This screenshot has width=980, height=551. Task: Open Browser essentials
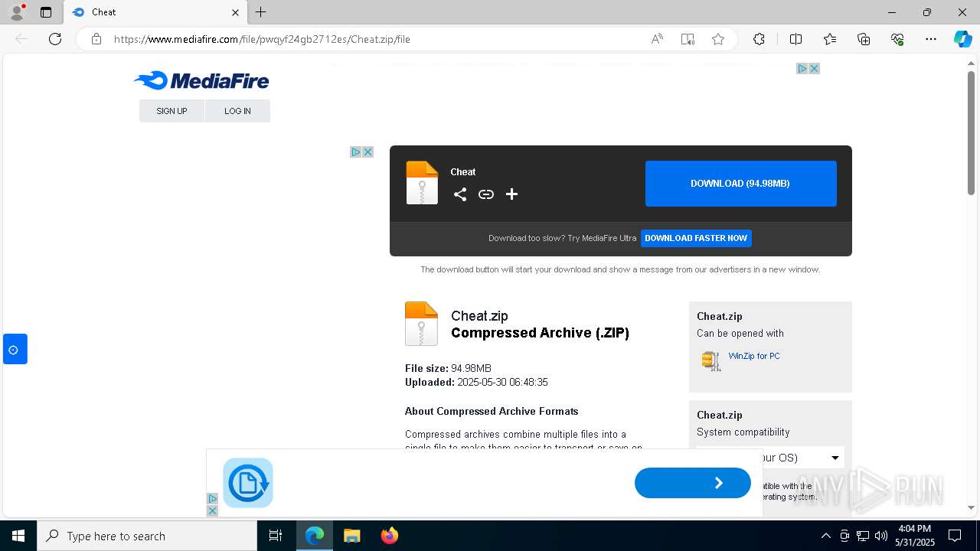pyautogui.click(x=897, y=39)
